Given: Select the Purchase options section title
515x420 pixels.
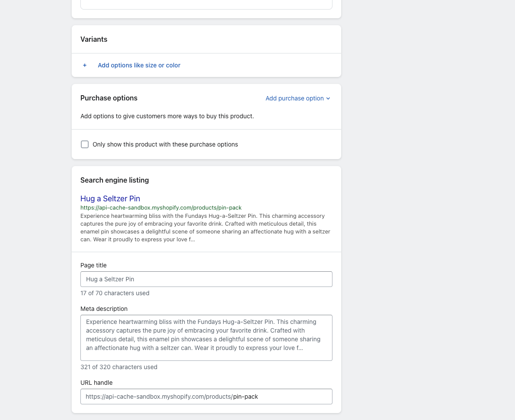Looking at the screenshot, I should [109, 98].
